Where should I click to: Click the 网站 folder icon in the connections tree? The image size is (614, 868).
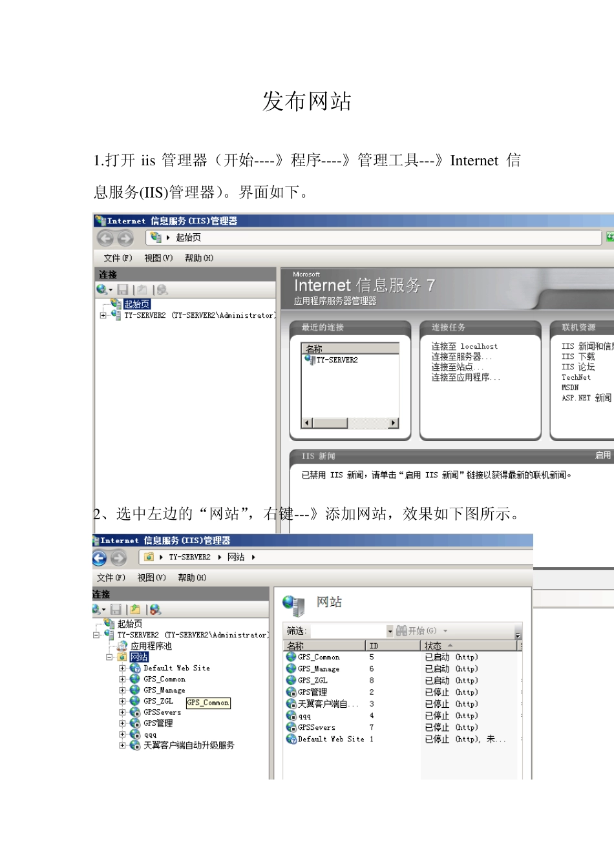point(122,657)
